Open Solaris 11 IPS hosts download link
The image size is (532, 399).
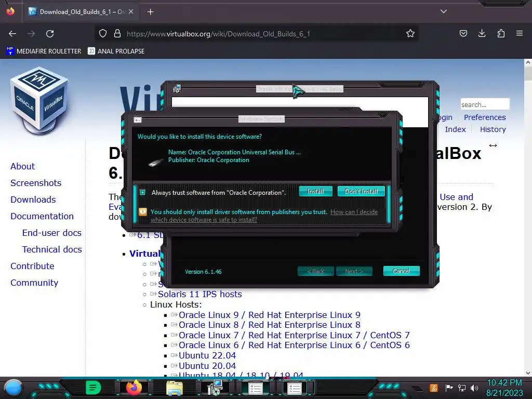point(200,294)
